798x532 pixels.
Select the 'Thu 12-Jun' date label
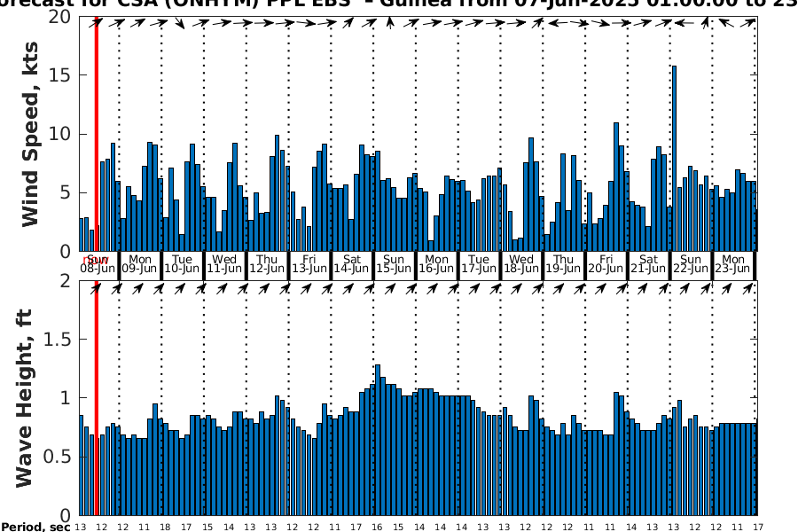point(267,264)
